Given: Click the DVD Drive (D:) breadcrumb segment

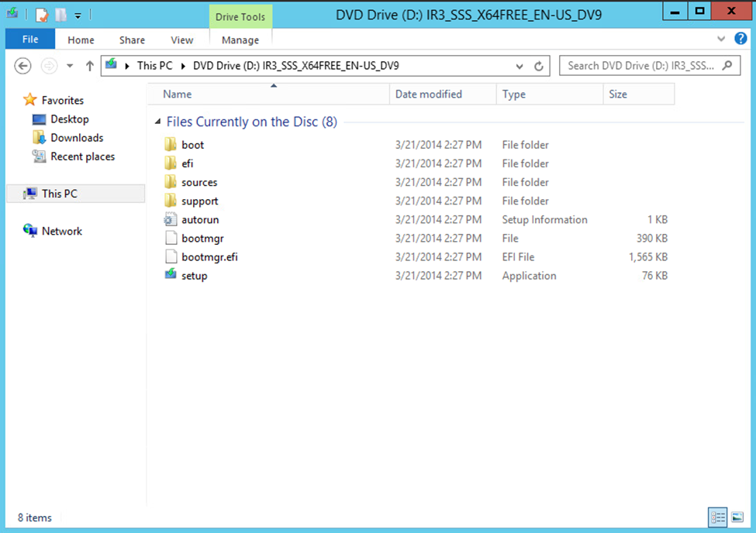Looking at the screenshot, I should pos(295,66).
